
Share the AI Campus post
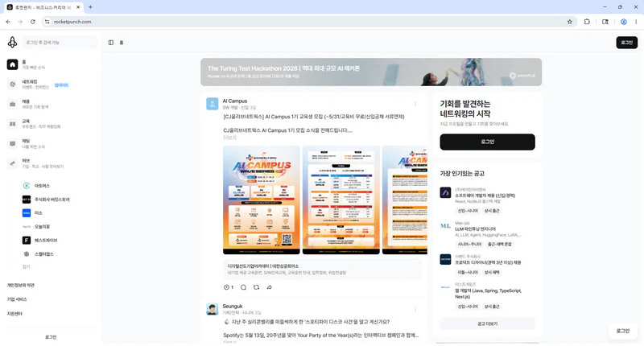pyautogui.click(x=270, y=287)
